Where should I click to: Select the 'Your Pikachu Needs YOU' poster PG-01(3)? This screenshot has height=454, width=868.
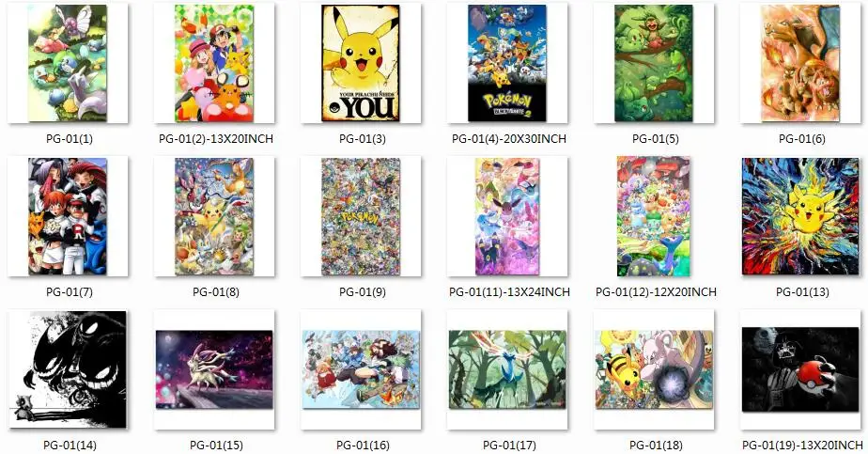361,63
